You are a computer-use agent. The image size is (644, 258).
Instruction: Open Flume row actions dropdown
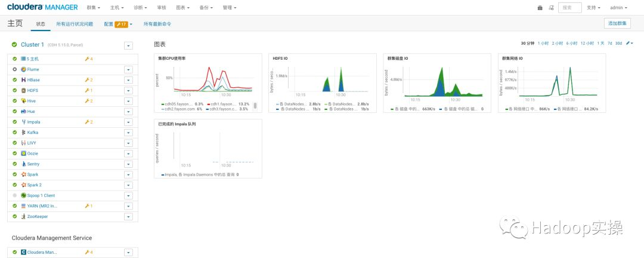pyautogui.click(x=129, y=69)
